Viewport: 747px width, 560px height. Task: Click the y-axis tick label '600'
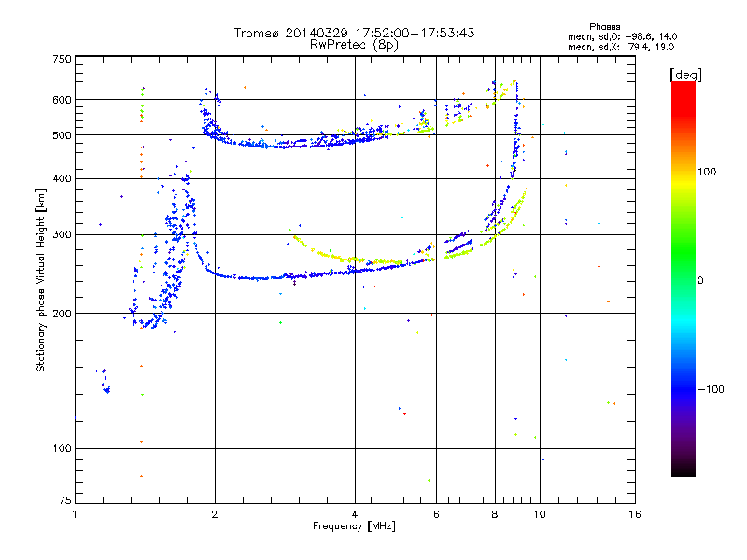62,100
